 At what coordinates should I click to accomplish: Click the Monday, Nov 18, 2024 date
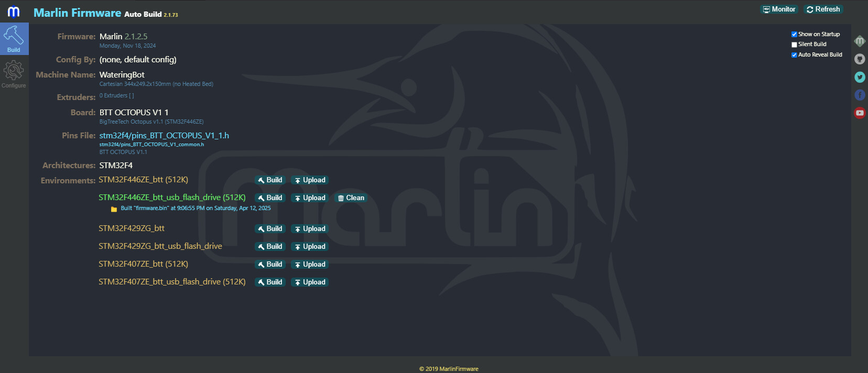(127, 46)
